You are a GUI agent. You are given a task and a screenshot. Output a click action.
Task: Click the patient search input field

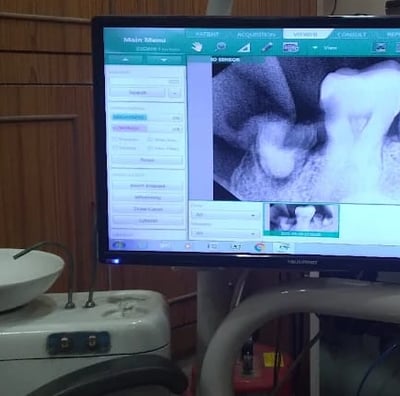[x=146, y=81]
